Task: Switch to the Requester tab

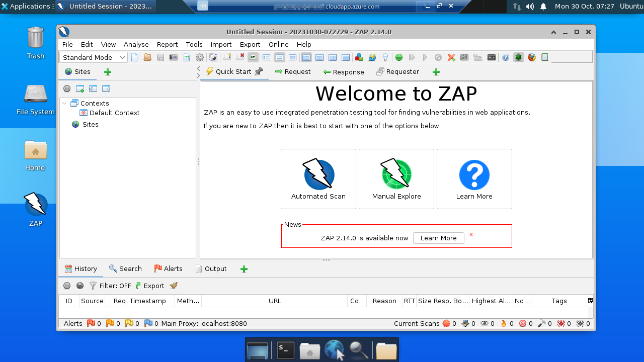Action: coord(397,72)
